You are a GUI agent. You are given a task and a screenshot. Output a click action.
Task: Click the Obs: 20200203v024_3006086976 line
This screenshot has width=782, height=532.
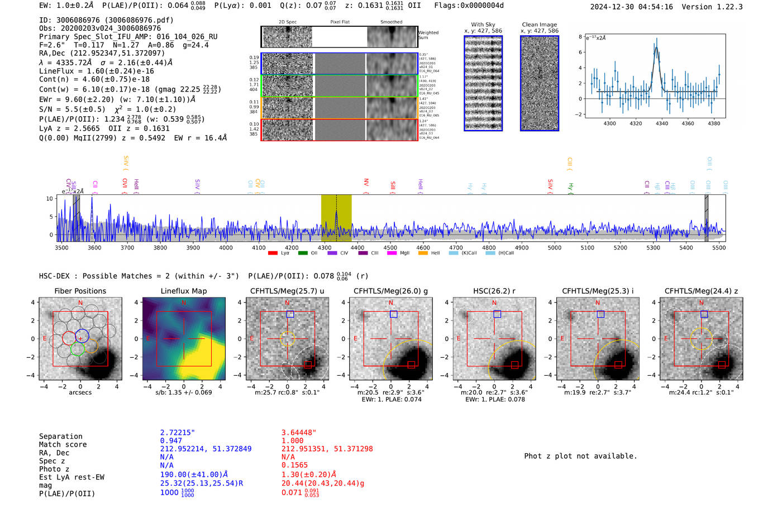100,28
